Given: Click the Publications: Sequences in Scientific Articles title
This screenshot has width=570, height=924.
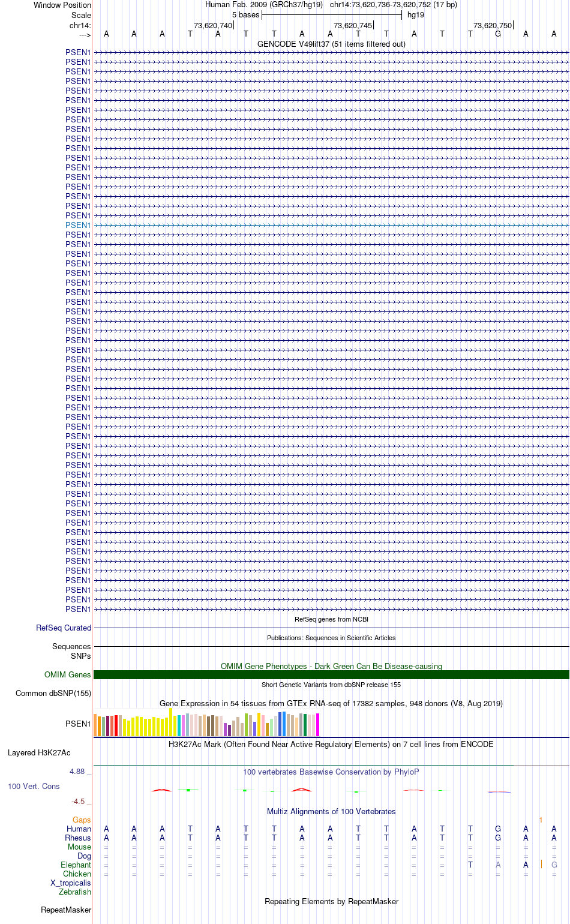Looking at the screenshot, I should [331, 638].
